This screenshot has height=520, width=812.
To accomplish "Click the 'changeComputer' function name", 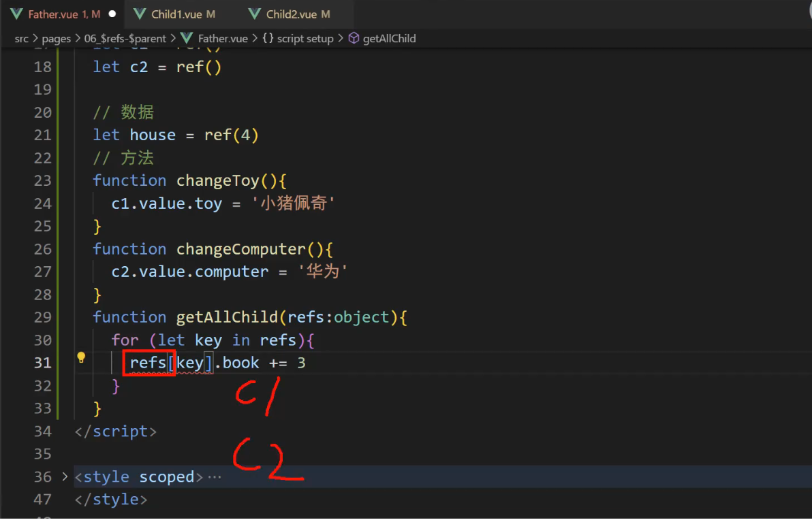I will click(x=240, y=249).
